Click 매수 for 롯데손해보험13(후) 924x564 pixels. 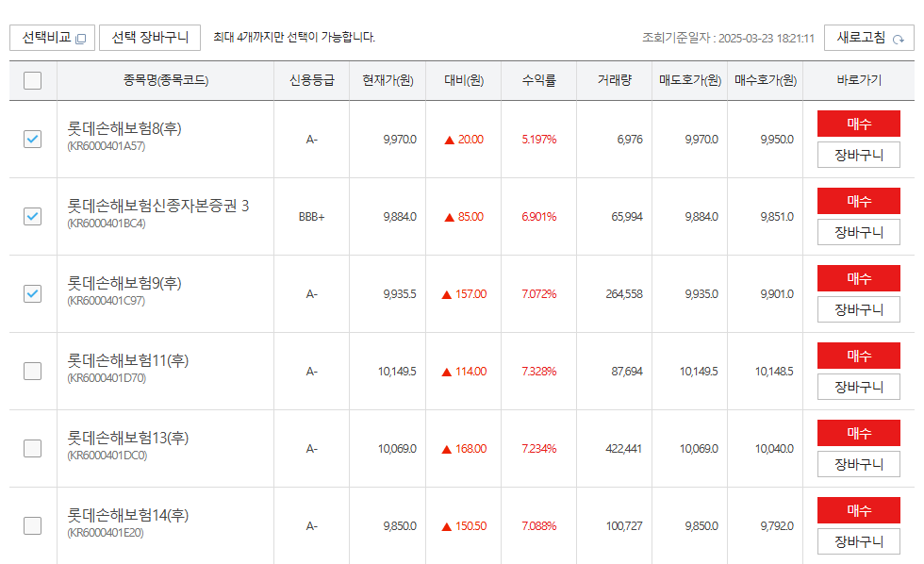(859, 433)
